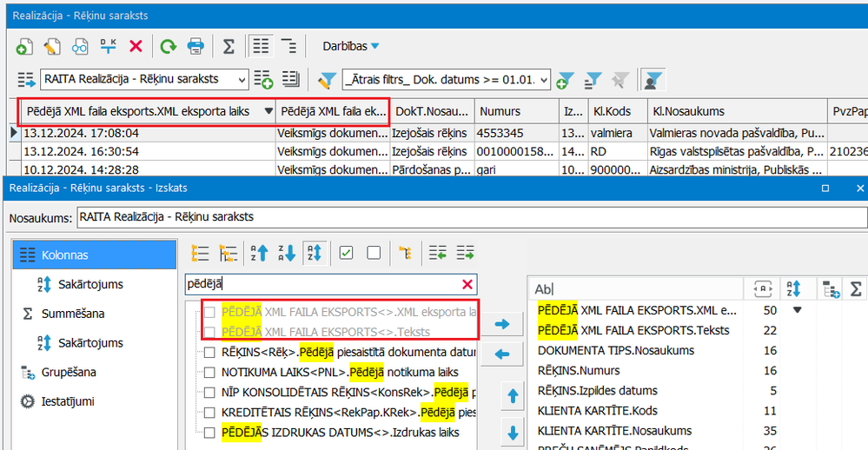Click the new document icon with green plus
868x450 pixels.
tap(25, 45)
